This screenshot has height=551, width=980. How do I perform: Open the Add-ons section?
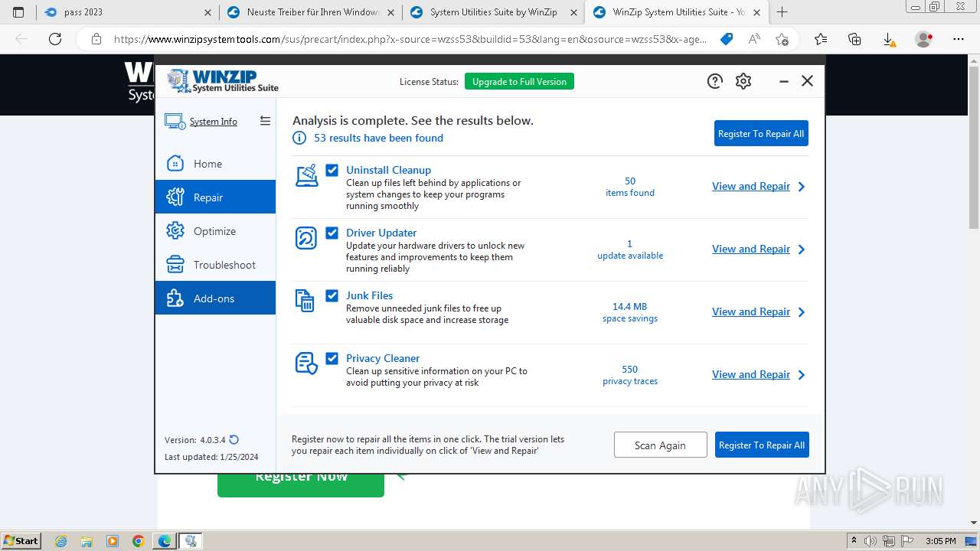click(215, 298)
